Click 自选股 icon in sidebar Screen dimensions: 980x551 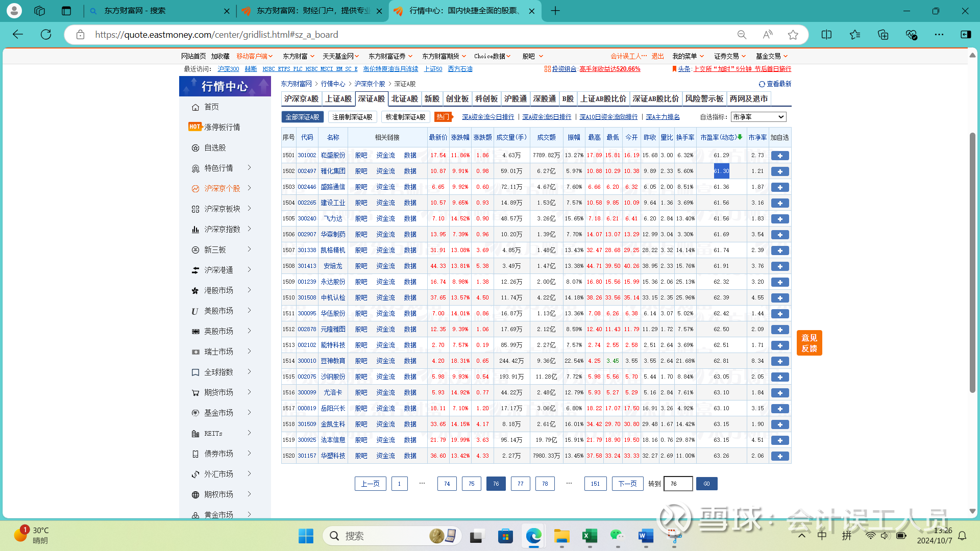click(195, 148)
